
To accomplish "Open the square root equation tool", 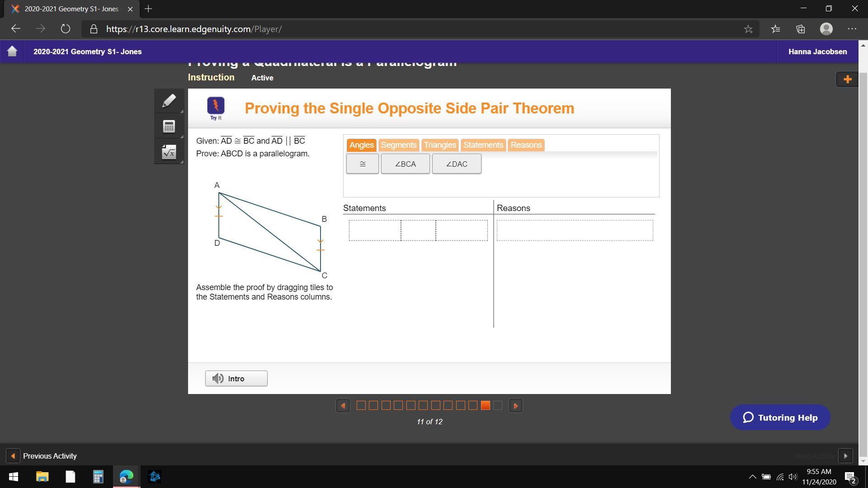I will (169, 152).
